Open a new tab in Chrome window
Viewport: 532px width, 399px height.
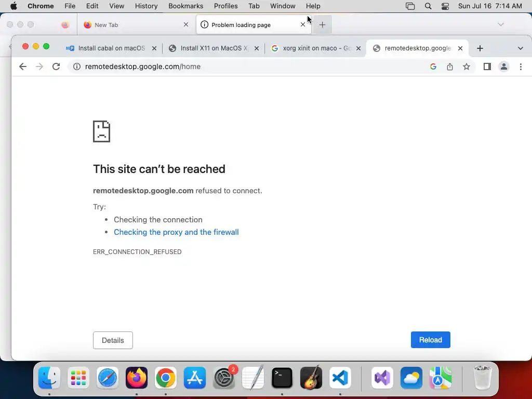coord(480,48)
